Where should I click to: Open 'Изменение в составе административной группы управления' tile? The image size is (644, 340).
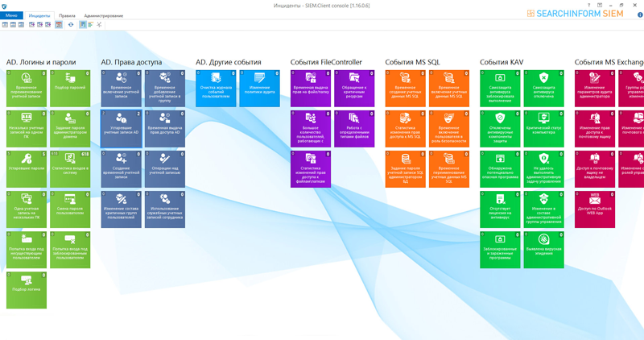point(544,209)
